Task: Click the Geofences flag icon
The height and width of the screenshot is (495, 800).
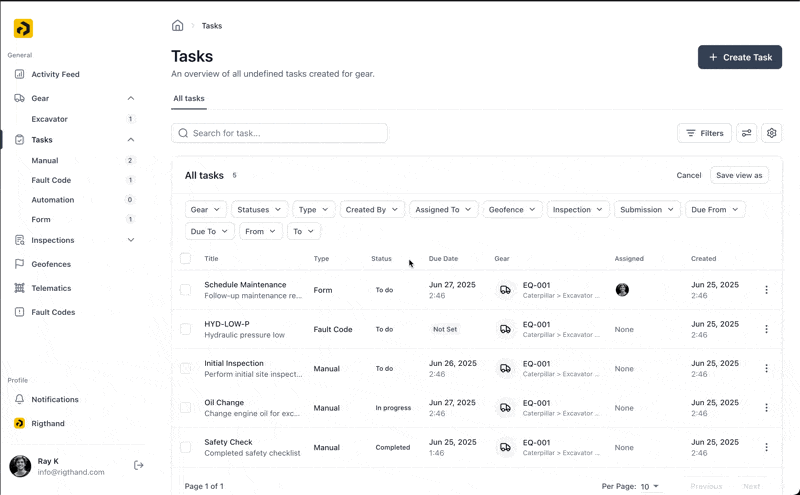Action: point(19,264)
